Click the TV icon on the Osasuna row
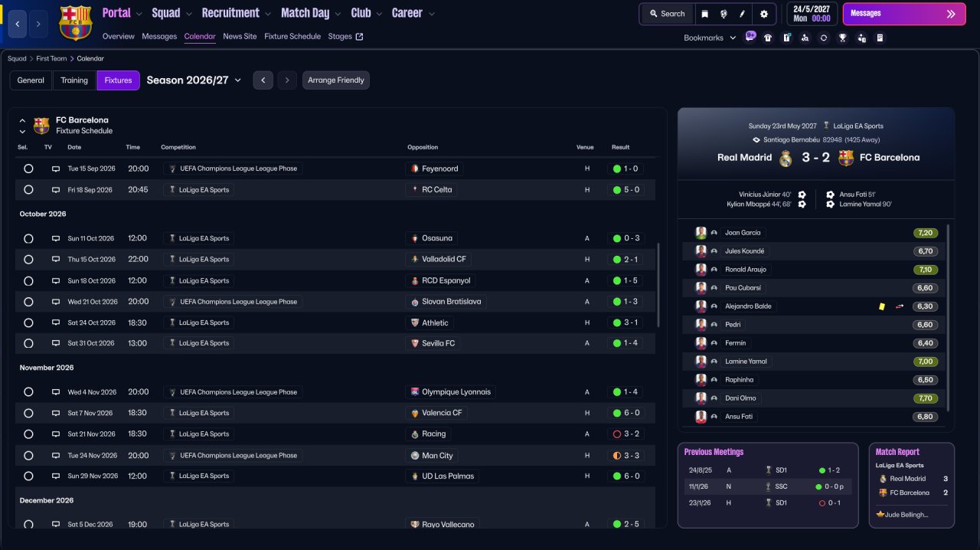 [55, 238]
